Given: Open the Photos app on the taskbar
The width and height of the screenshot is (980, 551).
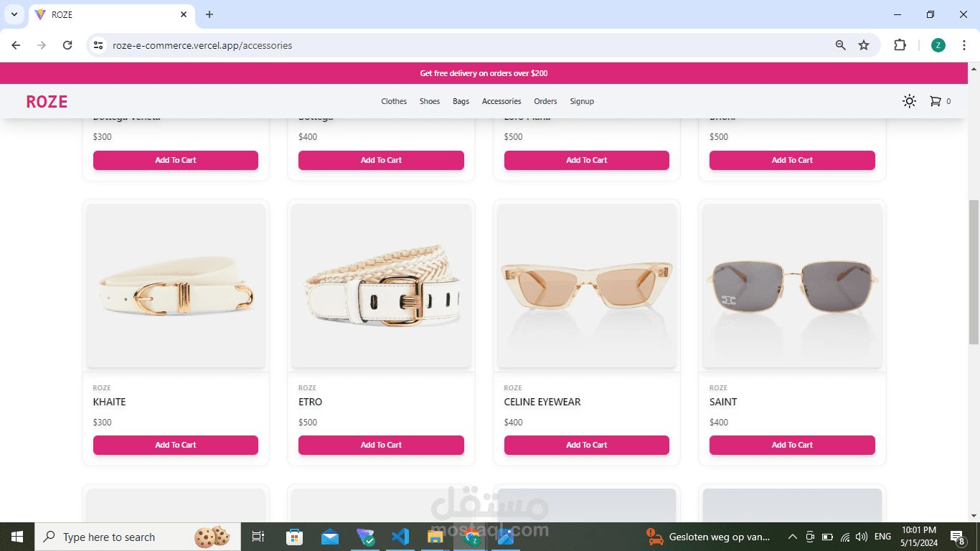Looking at the screenshot, I should tap(506, 537).
